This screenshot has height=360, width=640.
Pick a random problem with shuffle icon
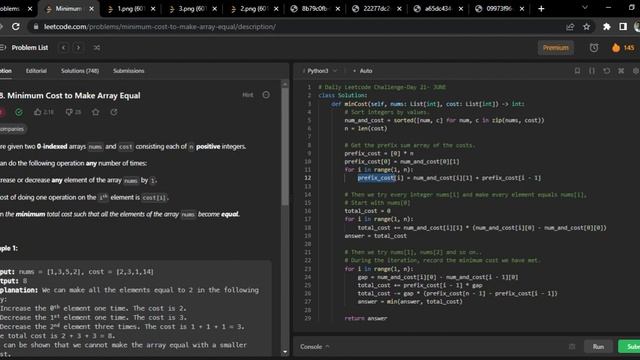point(97,48)
